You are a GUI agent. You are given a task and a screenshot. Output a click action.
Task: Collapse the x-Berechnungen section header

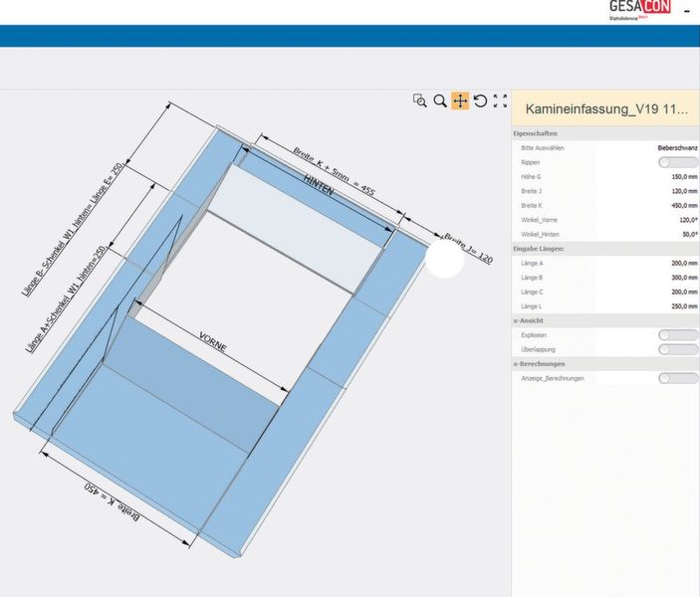tap(539, 364)
